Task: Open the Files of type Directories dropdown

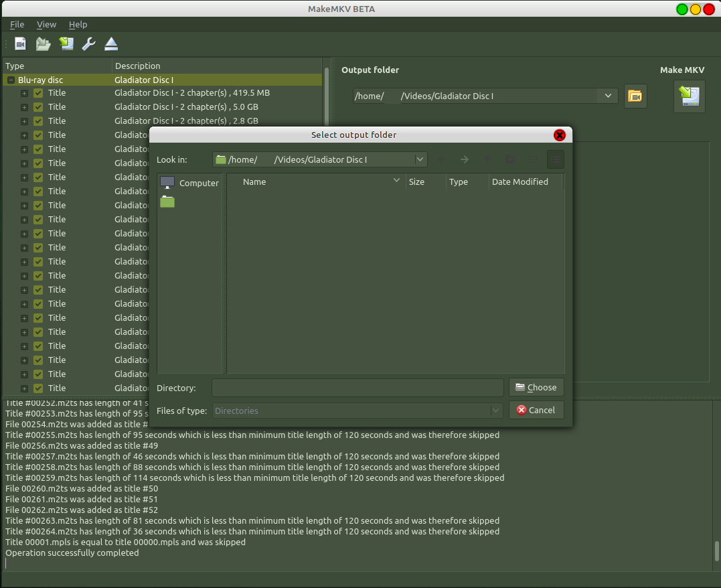Action: pos(495,411)
